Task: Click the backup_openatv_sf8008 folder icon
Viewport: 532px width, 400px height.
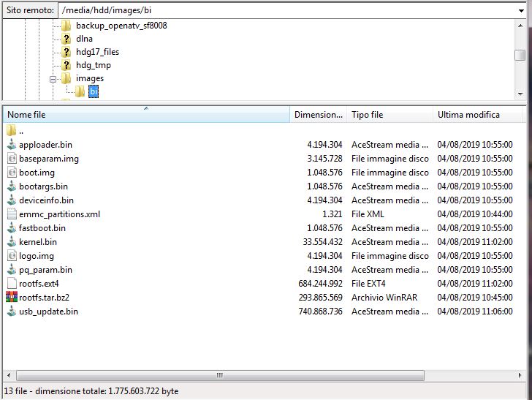Action: 66,26
